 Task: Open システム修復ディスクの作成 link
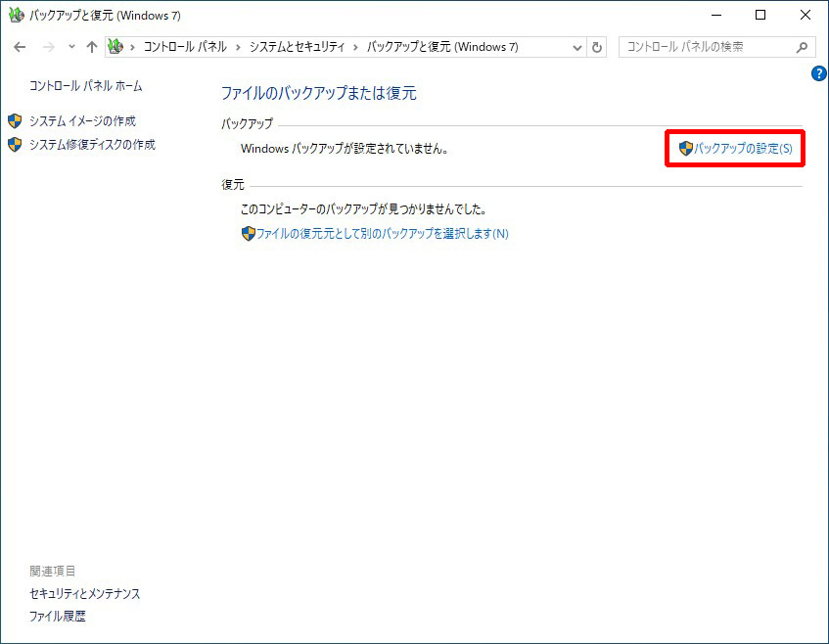click(92, 145)
